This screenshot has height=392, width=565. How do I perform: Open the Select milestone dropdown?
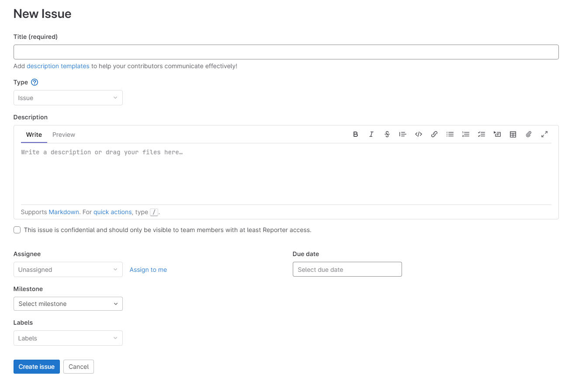click(x=68, y=304)
